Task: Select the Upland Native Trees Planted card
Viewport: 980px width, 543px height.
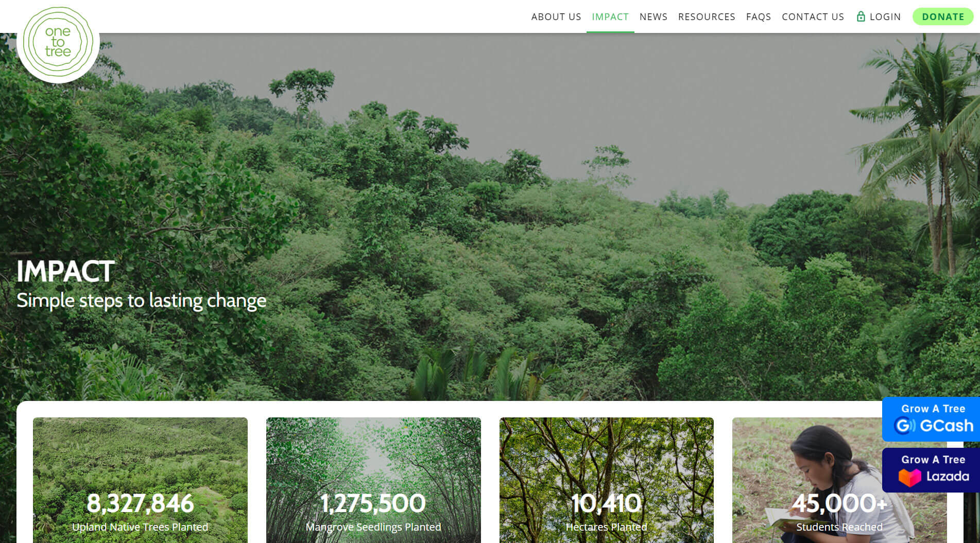Action: pos(140,480)
